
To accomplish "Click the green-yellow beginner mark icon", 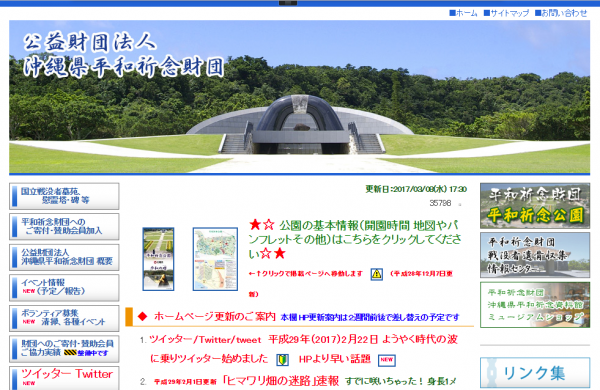I will [282, 359].
